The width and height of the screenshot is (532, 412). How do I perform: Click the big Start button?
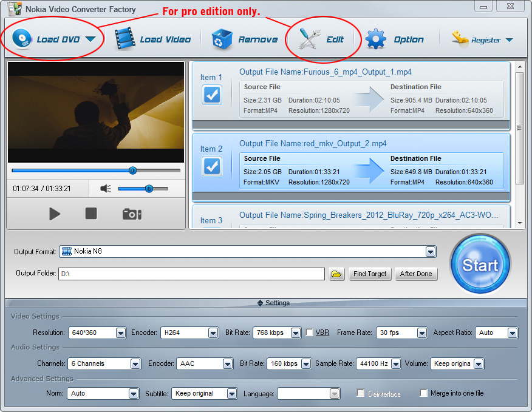click(x=480, y=265)
